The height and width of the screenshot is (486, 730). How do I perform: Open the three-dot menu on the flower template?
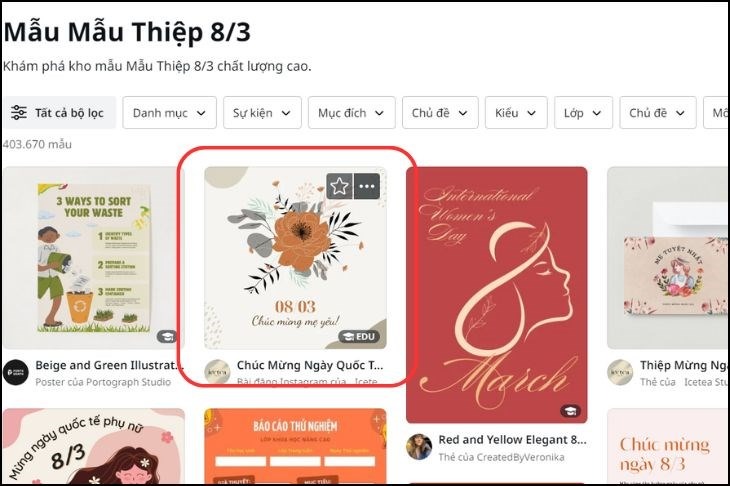pos(367,186)
